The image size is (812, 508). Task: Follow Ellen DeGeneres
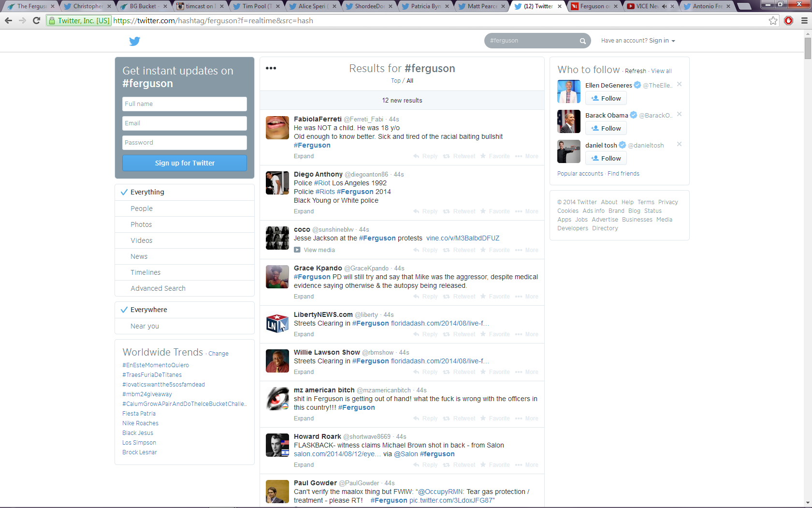click(606, 98)
